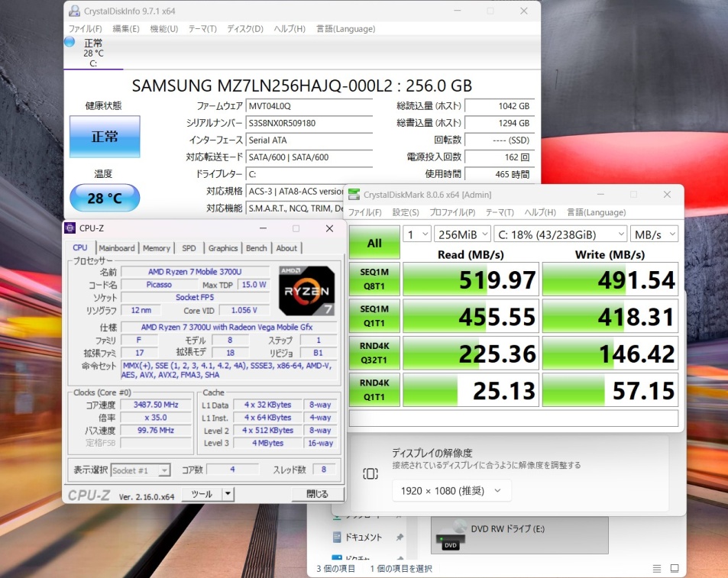Click the 閉じる button in CPU-Z

(318, 494)
